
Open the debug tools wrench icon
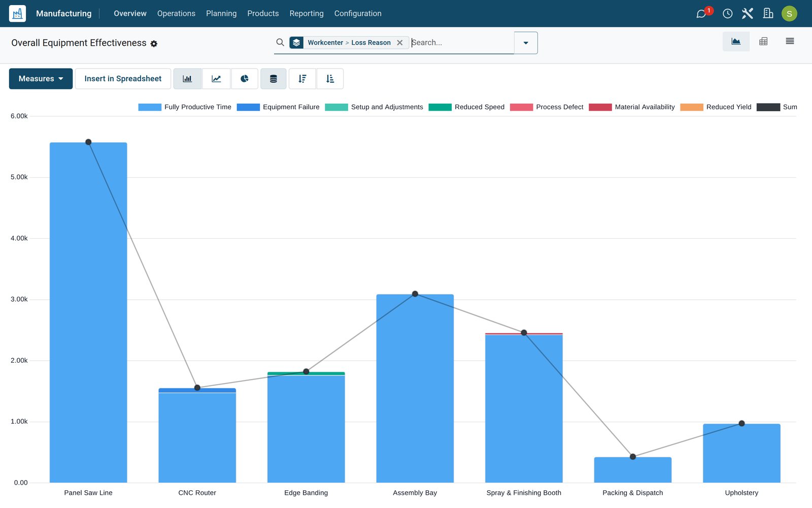(x=748, y=13)
